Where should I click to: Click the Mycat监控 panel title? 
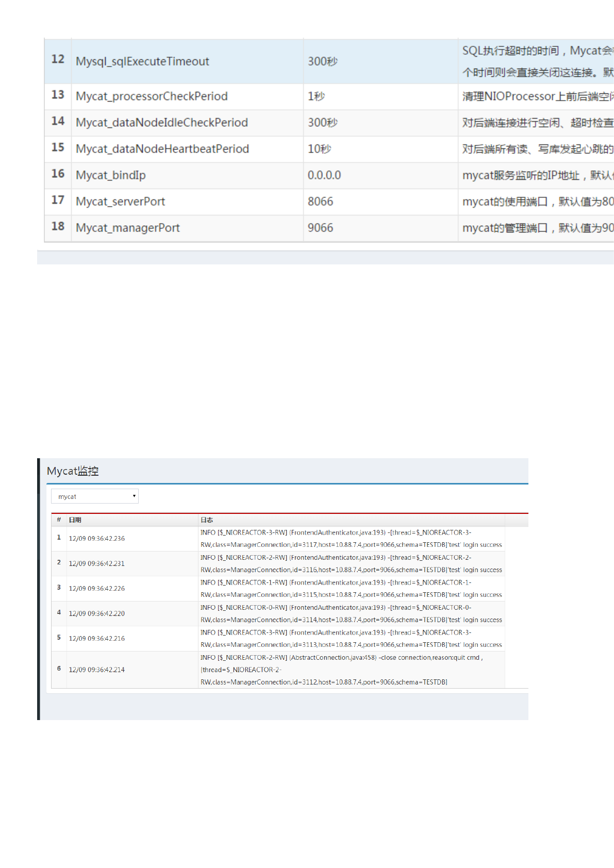click(x=73, y=471)
